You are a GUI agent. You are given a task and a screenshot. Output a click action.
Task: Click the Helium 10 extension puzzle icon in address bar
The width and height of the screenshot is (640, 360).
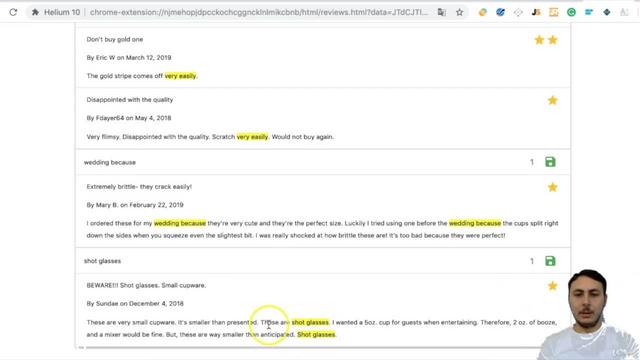click(x=35, y=12)
